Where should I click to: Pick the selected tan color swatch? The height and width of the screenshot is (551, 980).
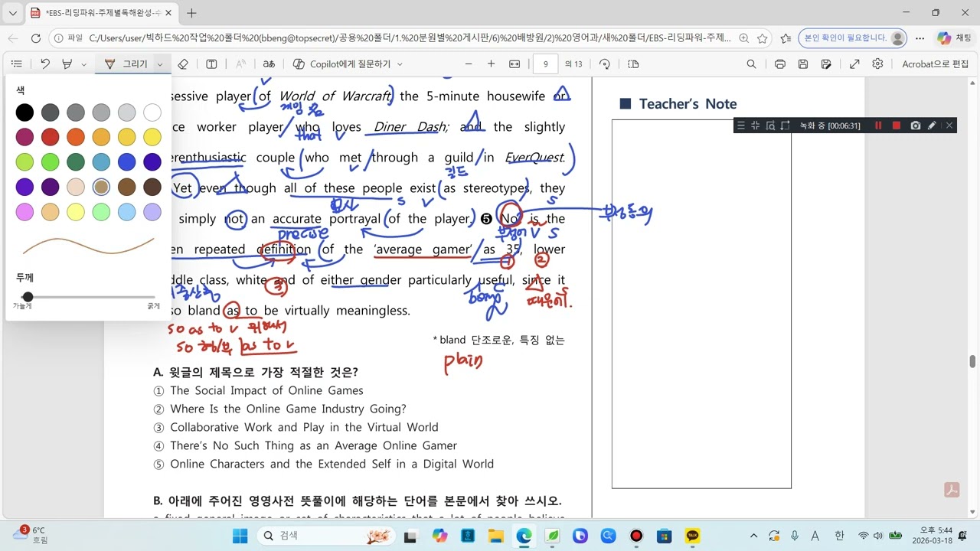click(101, 187)
